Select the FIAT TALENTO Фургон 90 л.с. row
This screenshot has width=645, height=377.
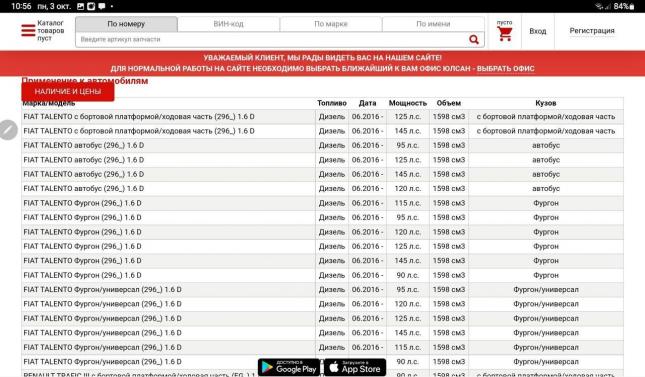click(x=322, y=275)
